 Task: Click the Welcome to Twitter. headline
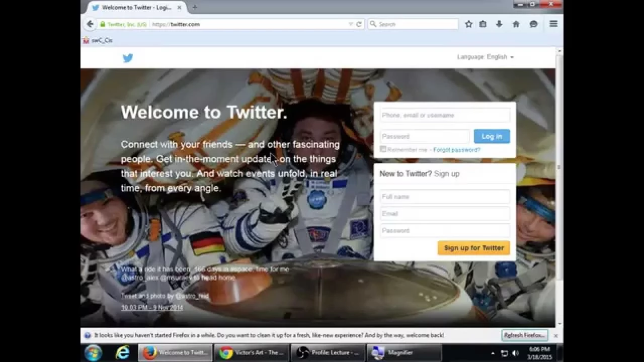click(x=204, y=112)
